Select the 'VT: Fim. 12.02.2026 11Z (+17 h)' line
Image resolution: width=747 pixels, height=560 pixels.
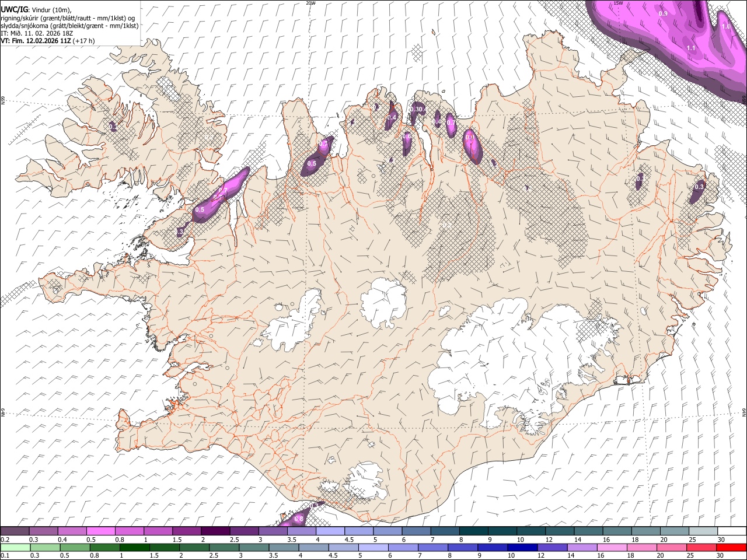(x=48, y=41)
